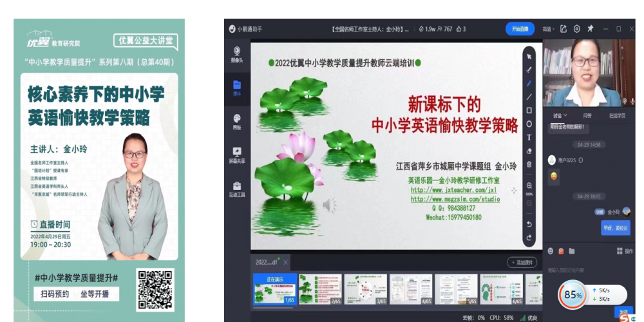Switch to the 问答 Q&A tab
644x322 pixels.
pos(587,116)
